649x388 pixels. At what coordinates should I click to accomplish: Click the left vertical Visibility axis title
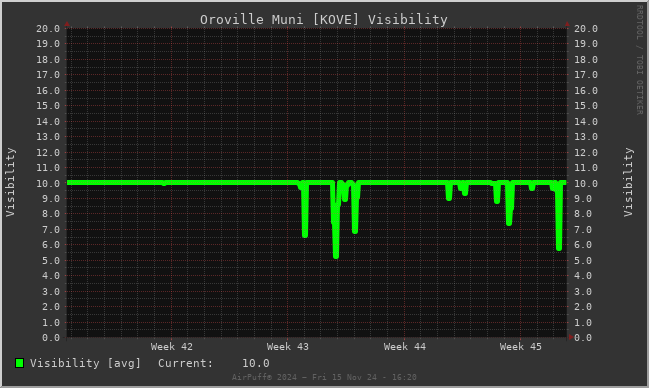(10, 182)
